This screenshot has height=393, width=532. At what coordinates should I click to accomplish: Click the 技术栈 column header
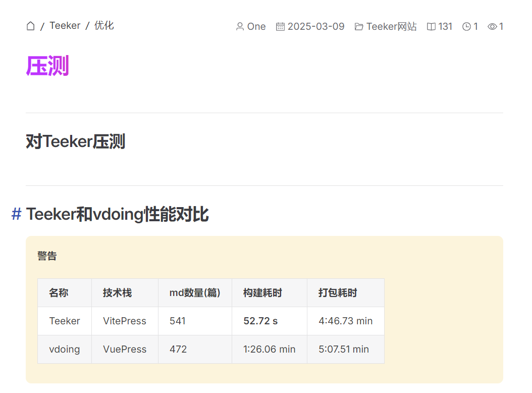point(125,293)
